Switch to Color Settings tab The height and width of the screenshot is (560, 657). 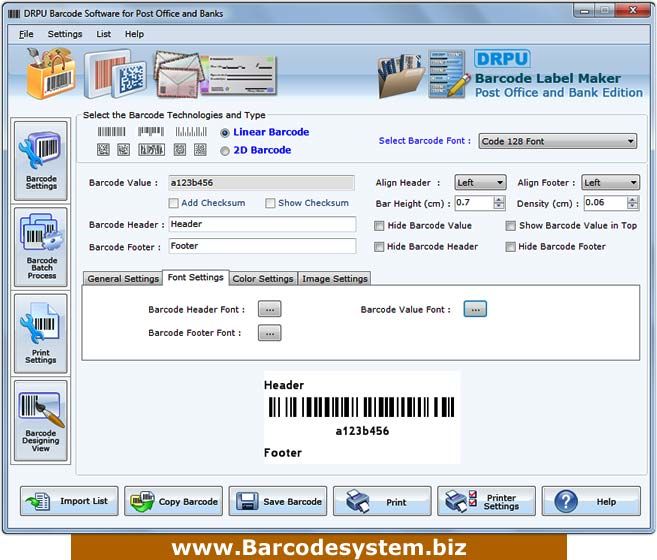[x=263, y=279]
